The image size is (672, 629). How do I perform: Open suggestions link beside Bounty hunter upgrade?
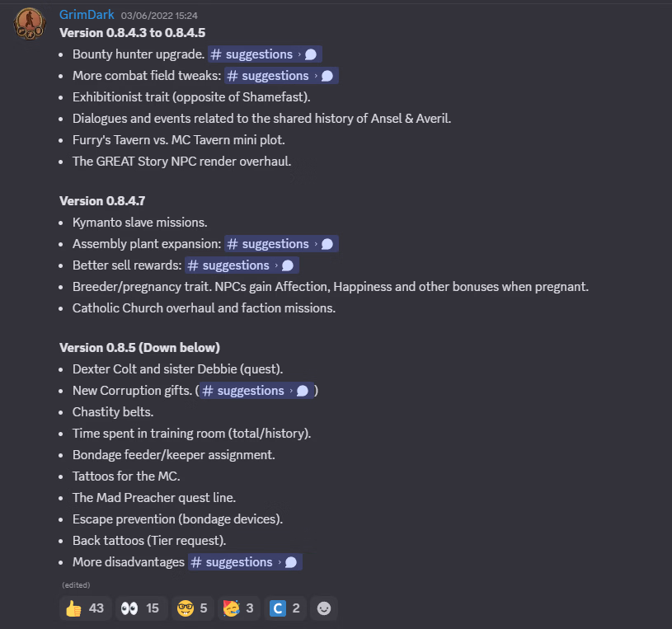pos(259,54)
